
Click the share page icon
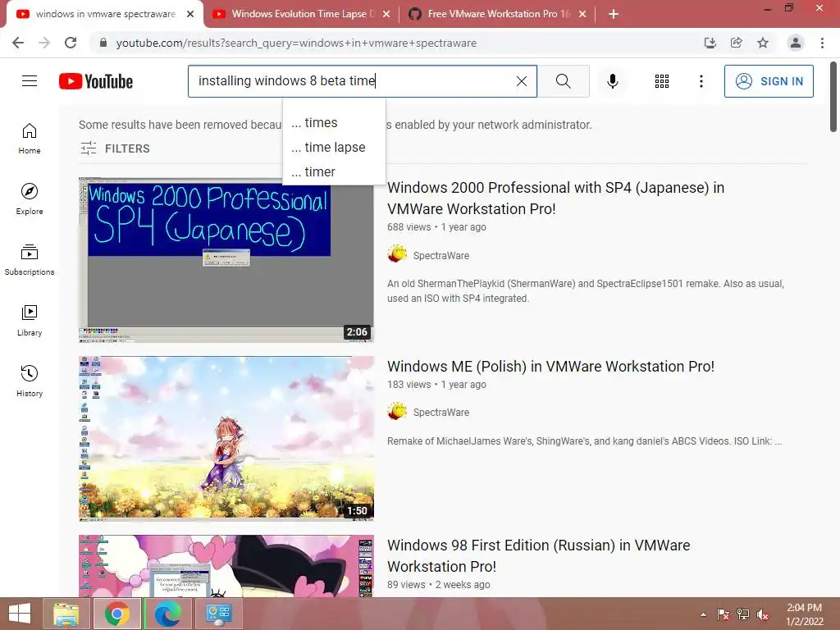click(x=737, y=43)
